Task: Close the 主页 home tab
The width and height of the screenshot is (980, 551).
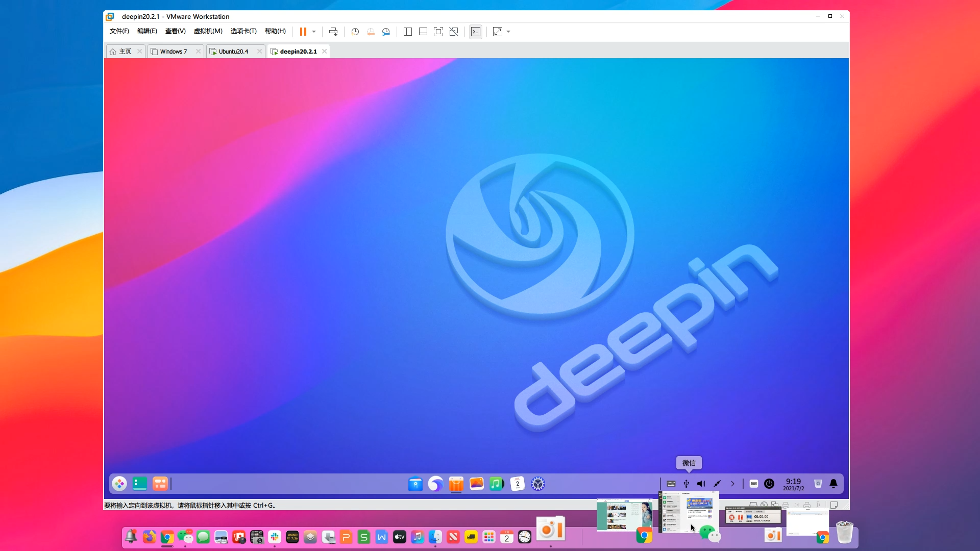Action: pos(139,52)
